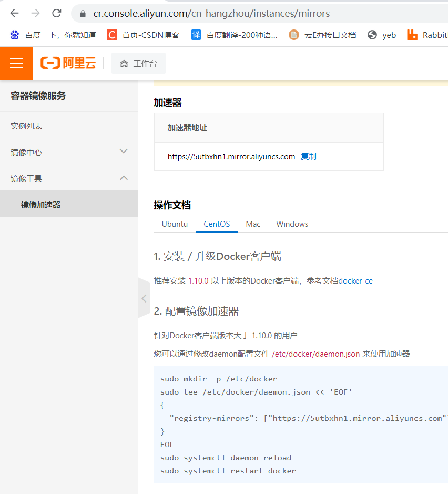This screenshot has width=448, height=494.
Task: Click the 1.10.0 red version text
Action: (198, 281)
